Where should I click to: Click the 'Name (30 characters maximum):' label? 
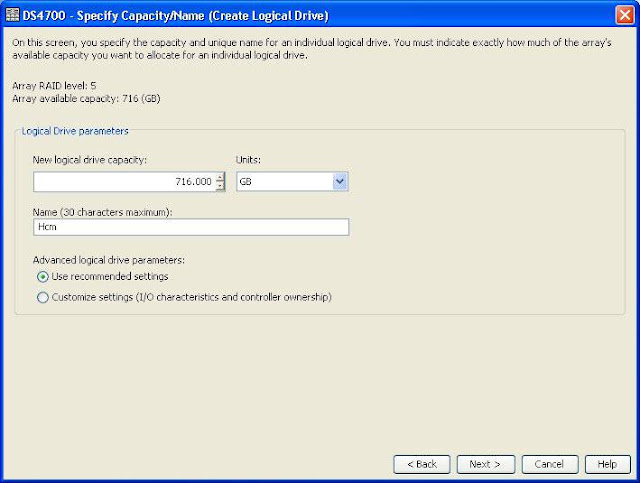pos(102,212)
